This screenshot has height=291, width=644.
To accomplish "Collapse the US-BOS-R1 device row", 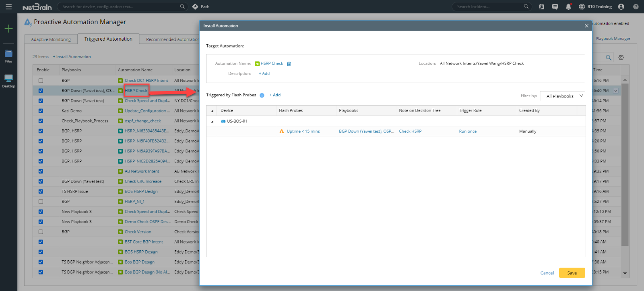I will (213, 121).
